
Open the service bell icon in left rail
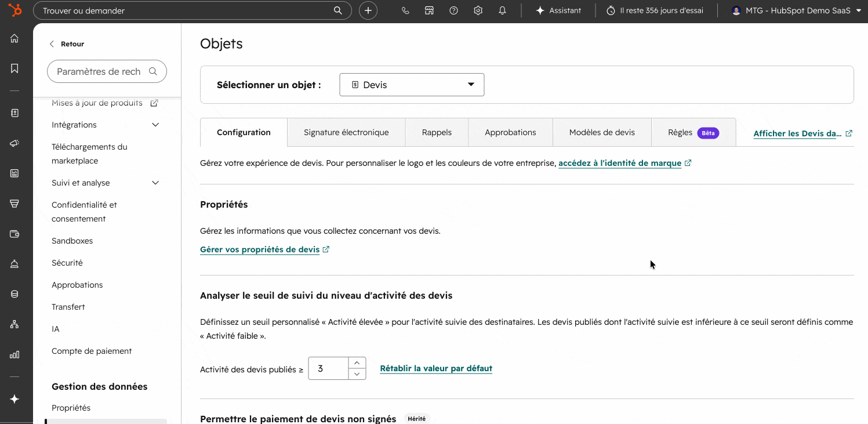coord(14,264)
